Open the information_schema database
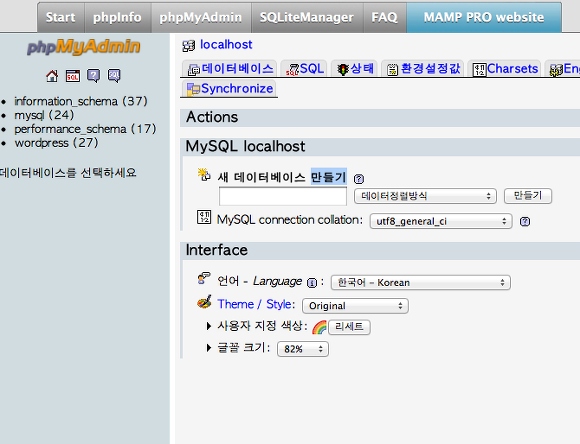The height and width of the screenshot is (444, 580). (81, 101)
